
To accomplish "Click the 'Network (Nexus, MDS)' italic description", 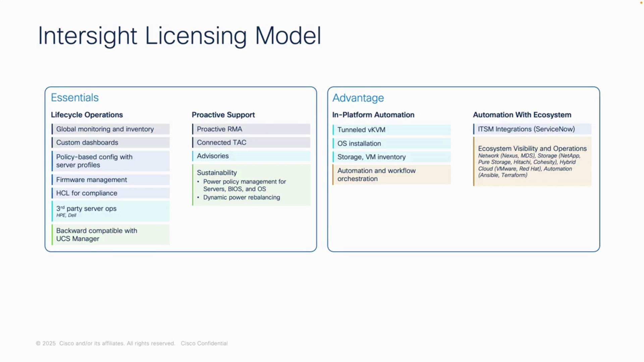I will point(529,165).
